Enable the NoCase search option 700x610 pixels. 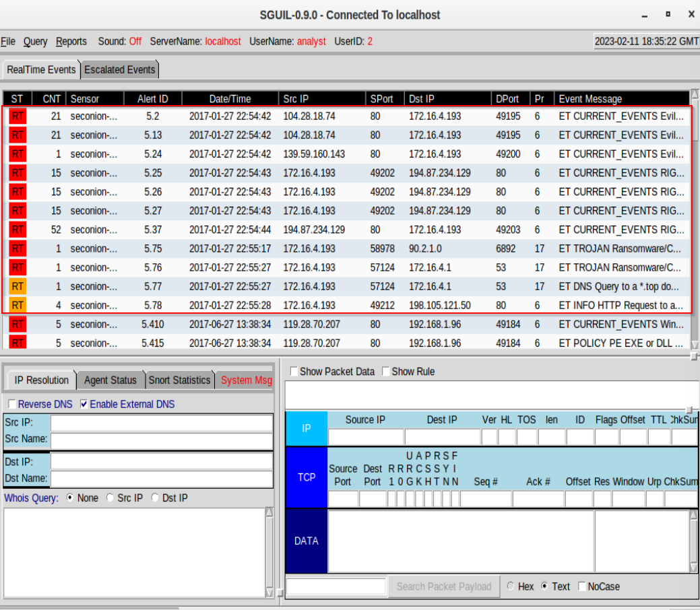(x=581, y=586)
